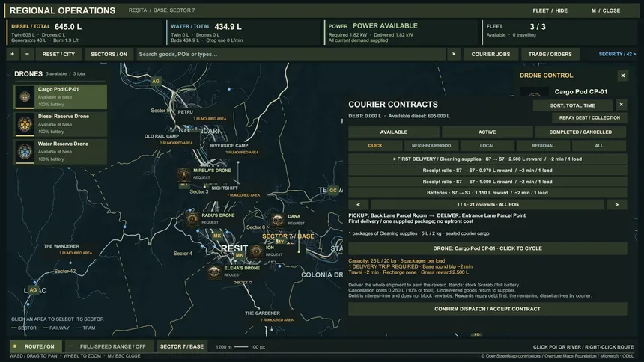Open the Available contracts tab
This screenshot has height=362, width=644.
(393, 132)
